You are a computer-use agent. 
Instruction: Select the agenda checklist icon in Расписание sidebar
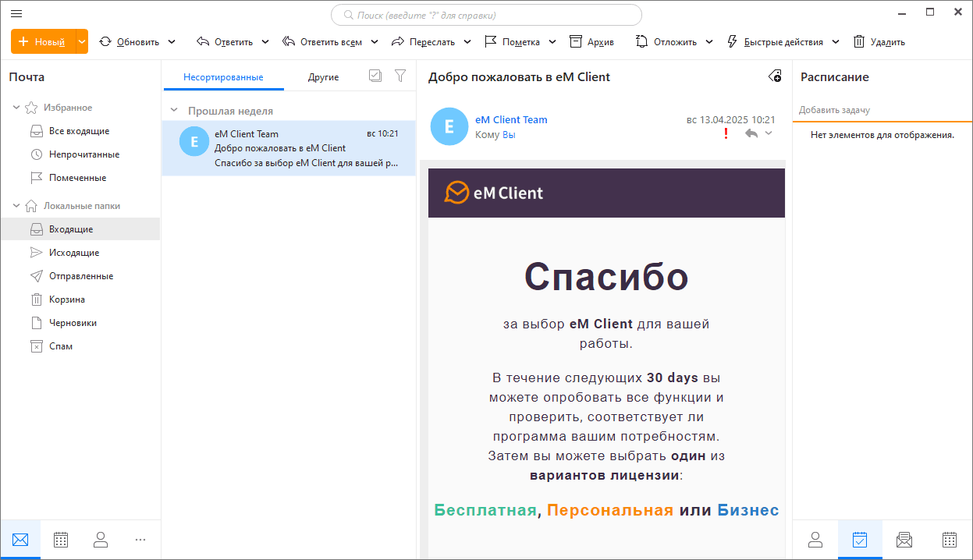point(860,539)
